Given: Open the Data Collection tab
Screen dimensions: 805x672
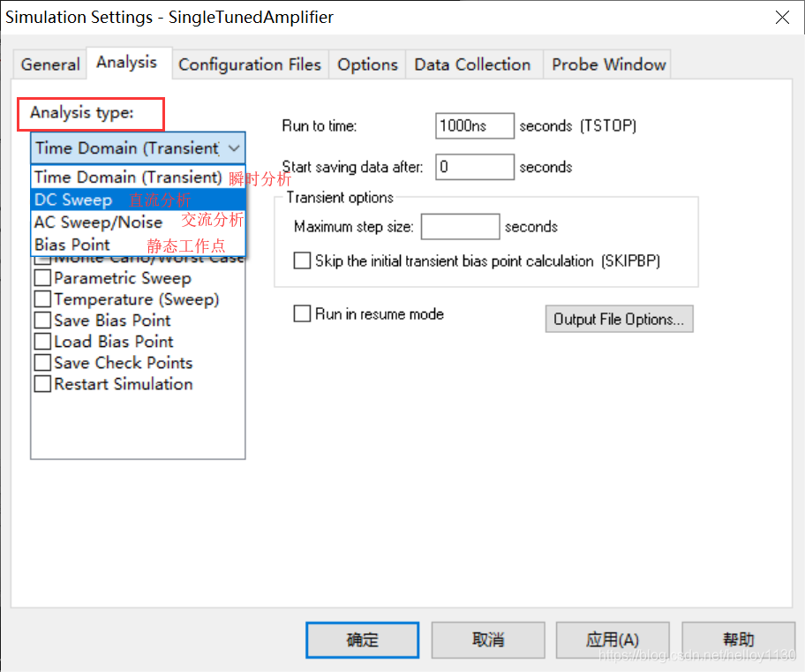Looking at the screenshot, I should pos(472,64).
